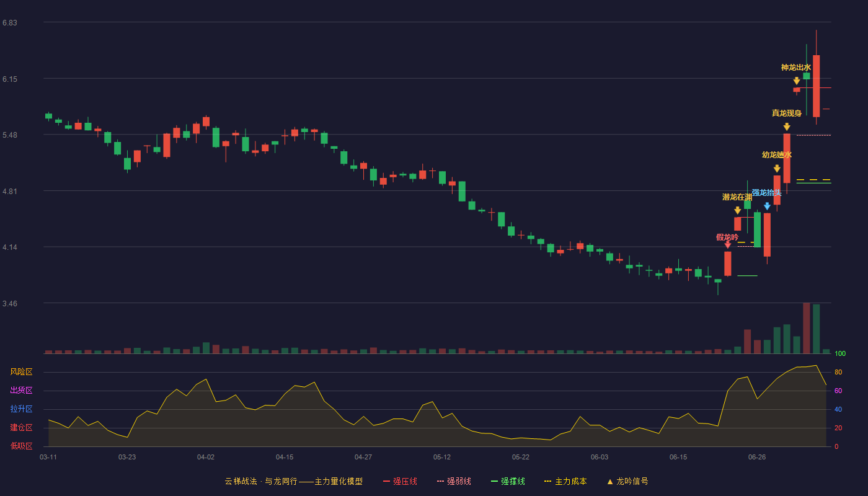868x496 pixels.
Task: Click the 拉升区 zone label
Action: (21, 409)
